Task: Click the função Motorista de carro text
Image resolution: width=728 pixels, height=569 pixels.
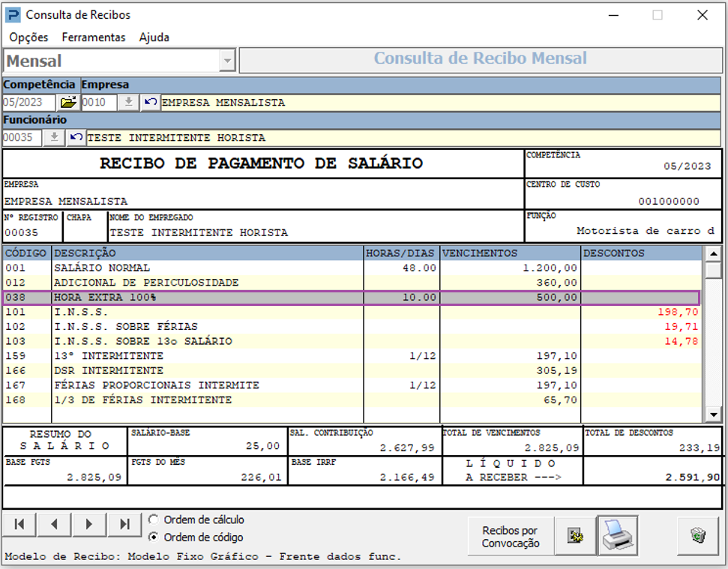Action: (x=646, y=231)
